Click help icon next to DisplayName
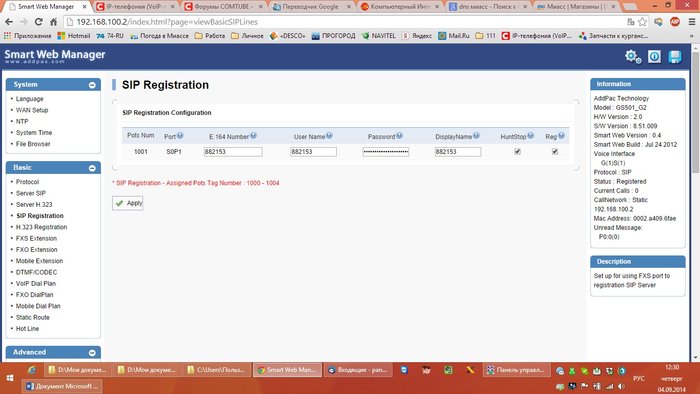This screenshot has height=394, width=700. pos(476,136)
